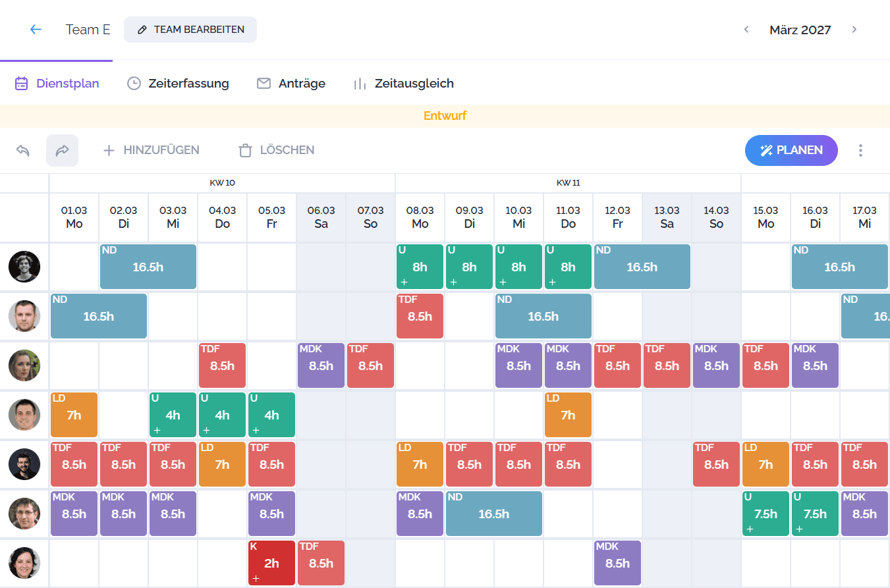Open the three-dot overflow menu

[x=860, y=150]
